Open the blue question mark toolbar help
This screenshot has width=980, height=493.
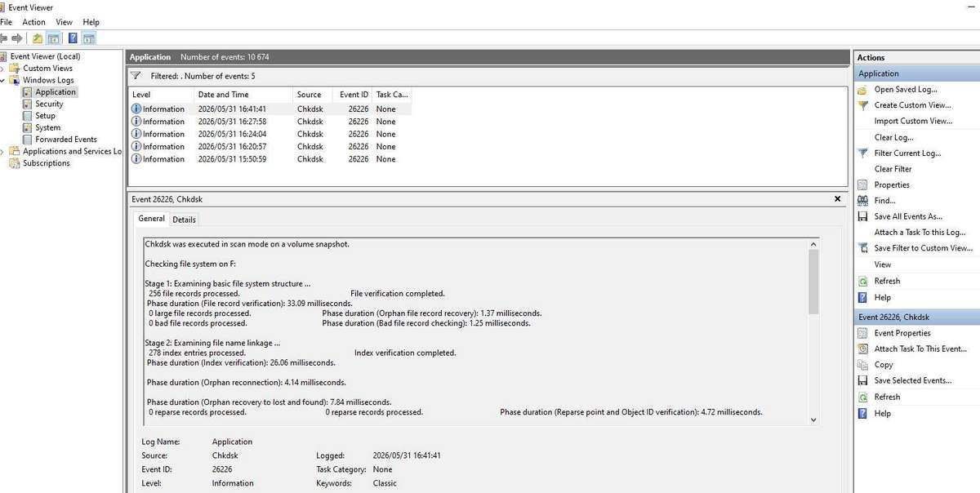click(73, 38)
